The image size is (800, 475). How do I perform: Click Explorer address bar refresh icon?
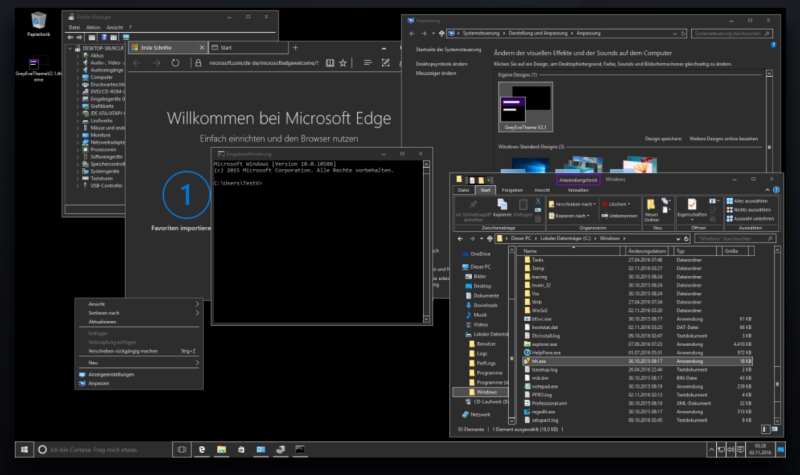tap(687, 238)
